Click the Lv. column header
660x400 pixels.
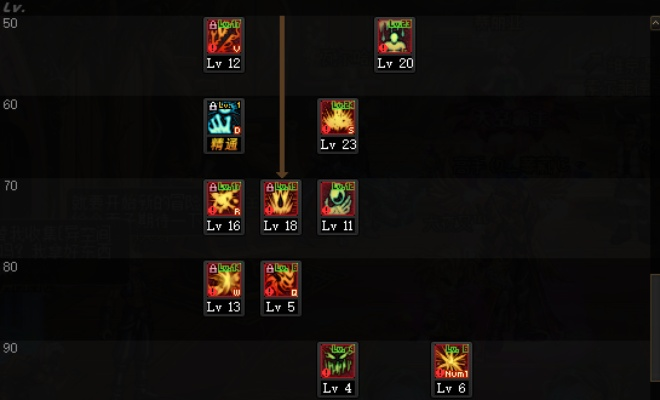tap(13, 8)
